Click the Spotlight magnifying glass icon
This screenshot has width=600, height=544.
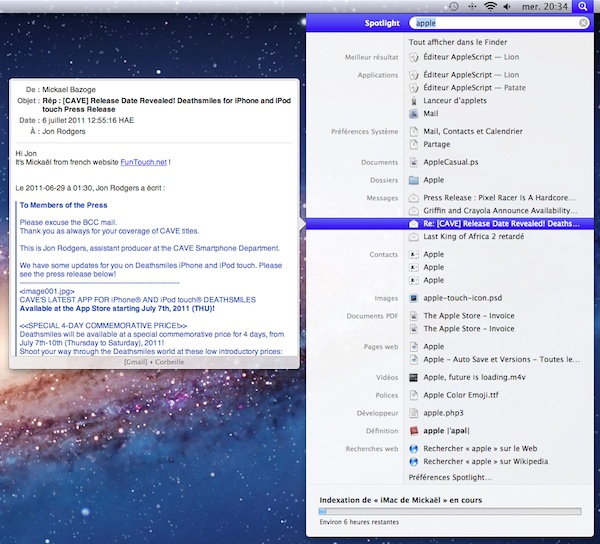[x=582, y=6]
